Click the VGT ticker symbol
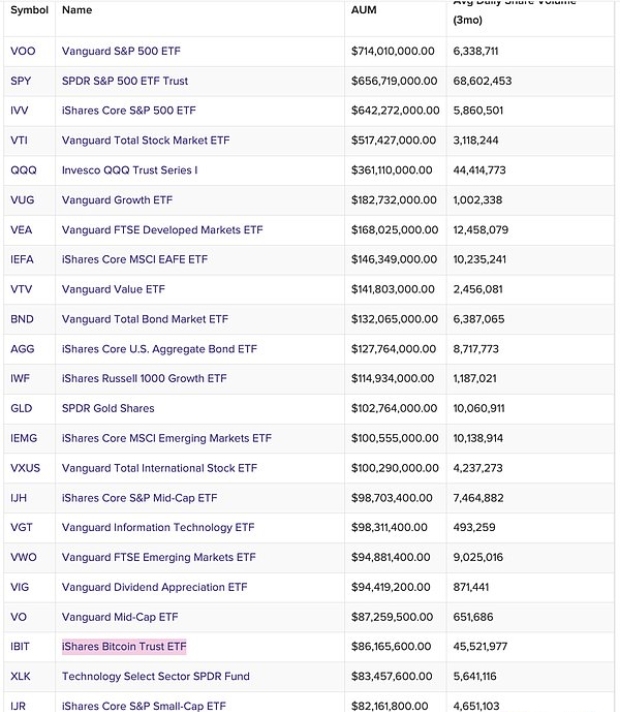Image resolution: width=620 pixels, height=712 pixels. pyautogui.click(x=21, y=527)
